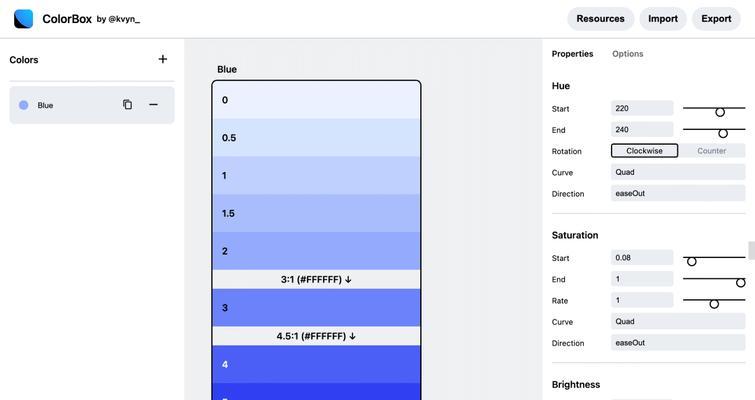Open the Resources menu
The image size is (755, 400).
(600, 19)
